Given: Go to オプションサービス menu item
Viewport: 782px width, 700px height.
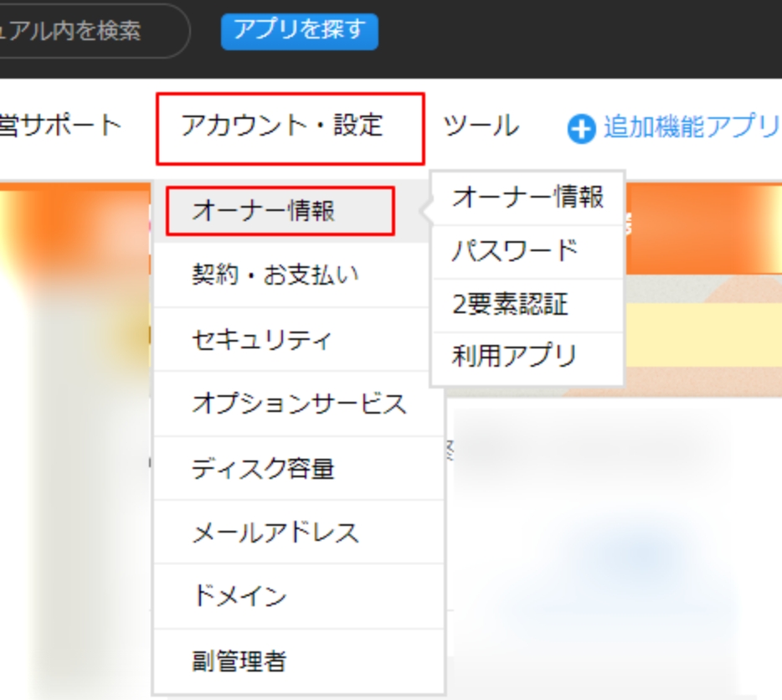Looking at the screenshot, I should tap(299, 404).
